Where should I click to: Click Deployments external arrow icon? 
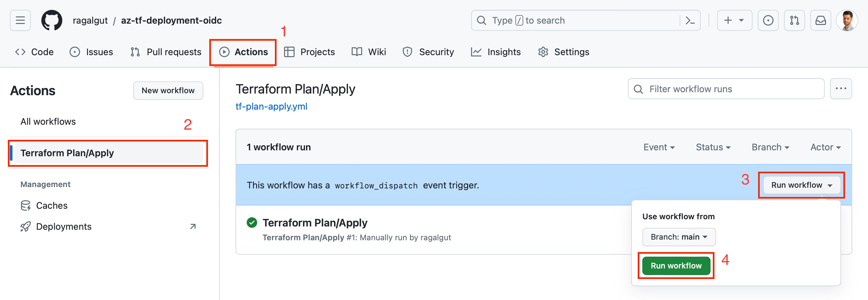coord(193,226)
